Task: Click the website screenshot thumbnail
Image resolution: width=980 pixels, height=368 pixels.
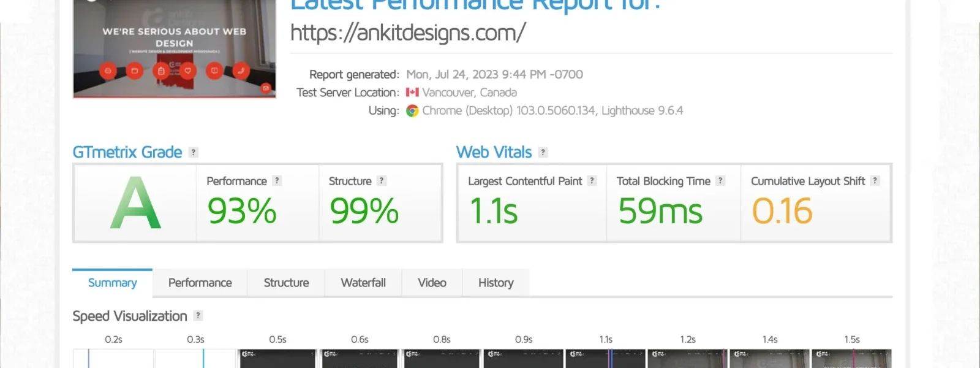Action: [175, 49]
